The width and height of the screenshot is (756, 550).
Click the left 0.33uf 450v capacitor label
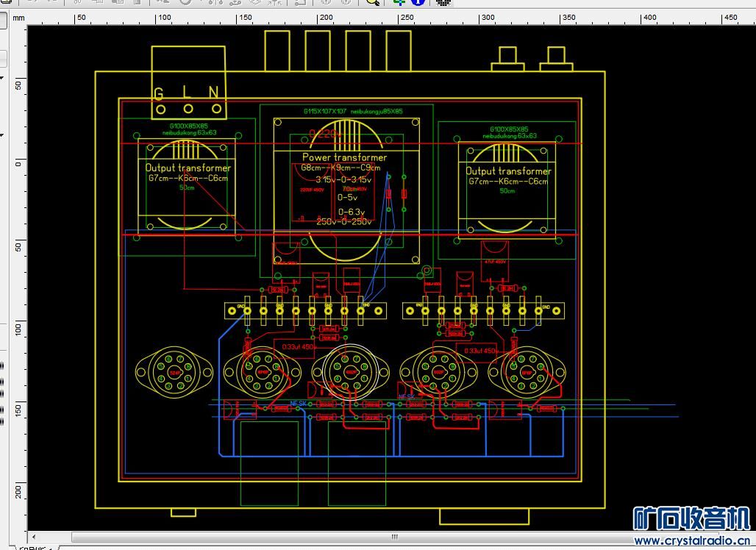[x=296, y=346]
